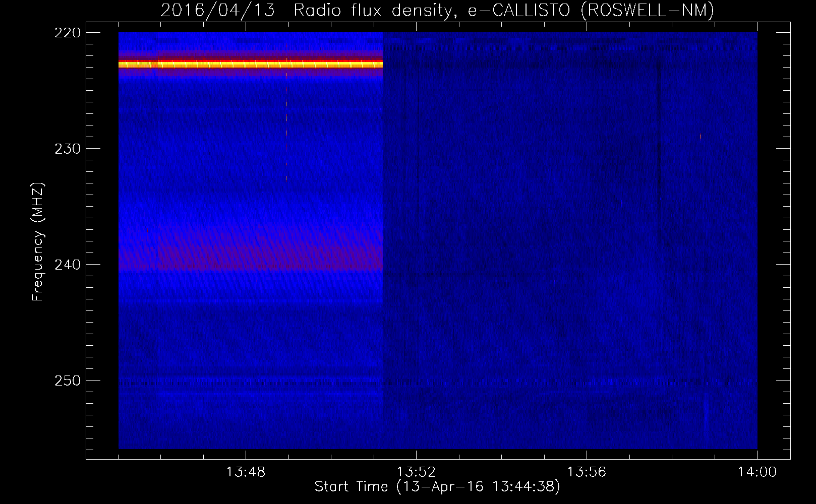This screenshot has width=816, height=504.
Task: Click the 'Start Time (13-Apr-16 13:44:38)' label
Action: tap(437, 486)
